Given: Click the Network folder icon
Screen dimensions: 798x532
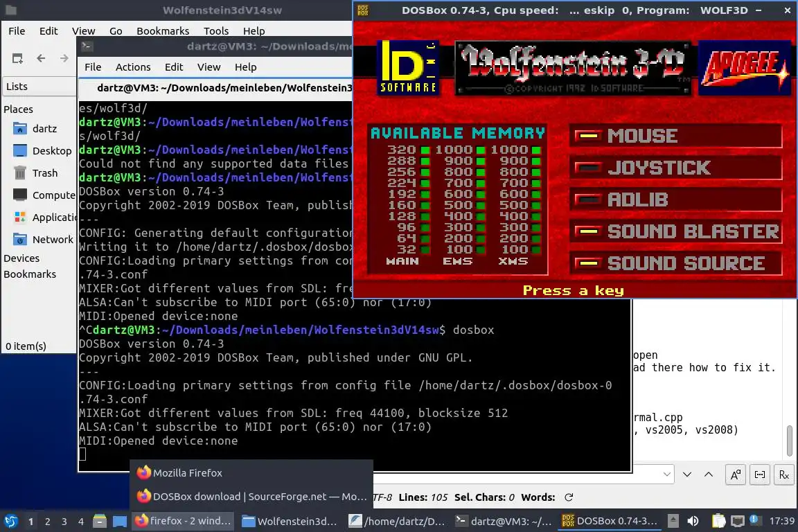Looking at the screenshot, I should tap(20, 239).
